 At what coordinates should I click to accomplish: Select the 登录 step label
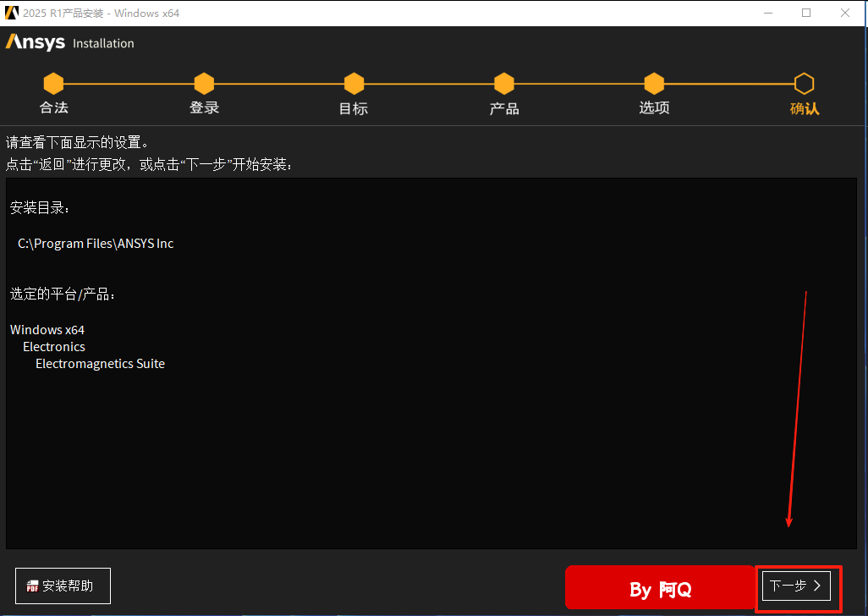coord(204,107)
